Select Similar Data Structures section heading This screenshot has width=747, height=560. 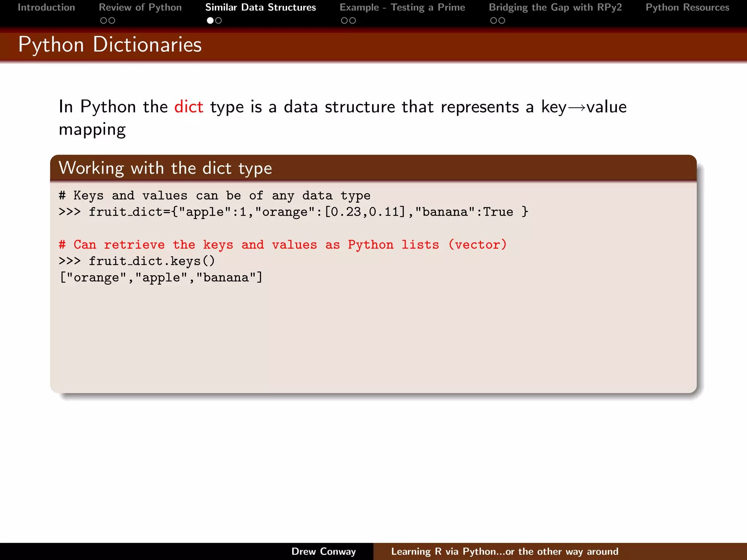point(260,7)
